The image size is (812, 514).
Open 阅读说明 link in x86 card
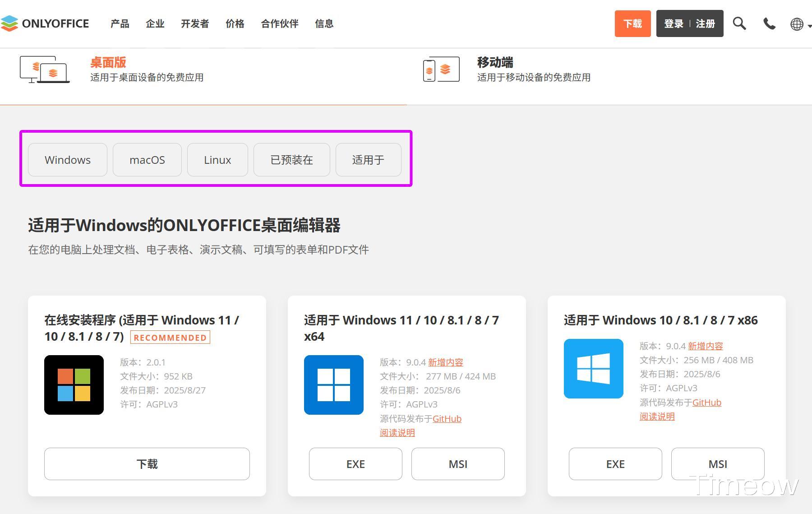pyautogui.click(x=657, y=417)
